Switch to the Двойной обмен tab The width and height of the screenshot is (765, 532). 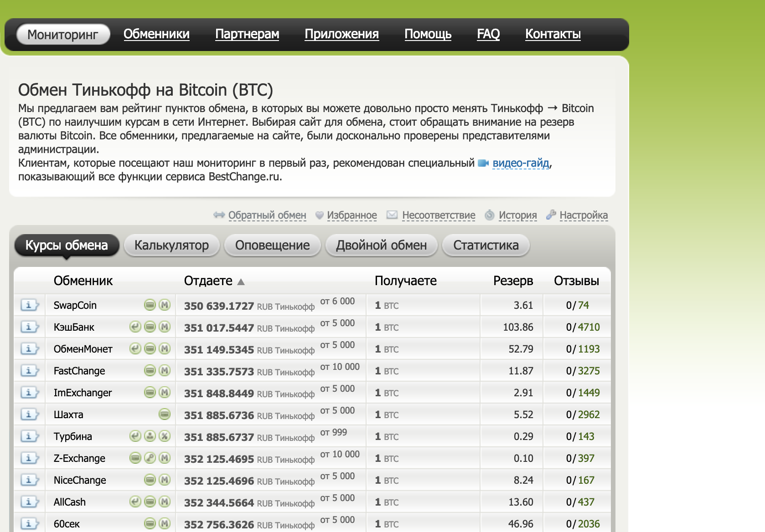[381, 245]
